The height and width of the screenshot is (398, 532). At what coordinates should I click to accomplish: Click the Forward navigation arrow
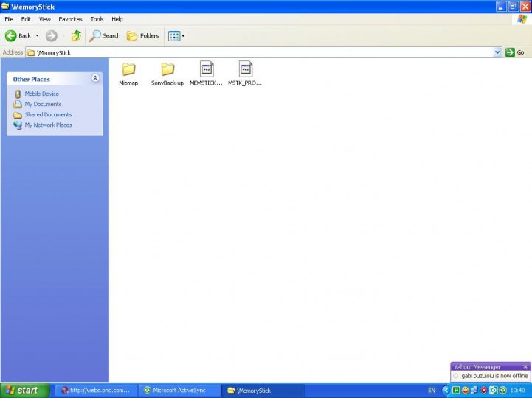tap(51, 35)
